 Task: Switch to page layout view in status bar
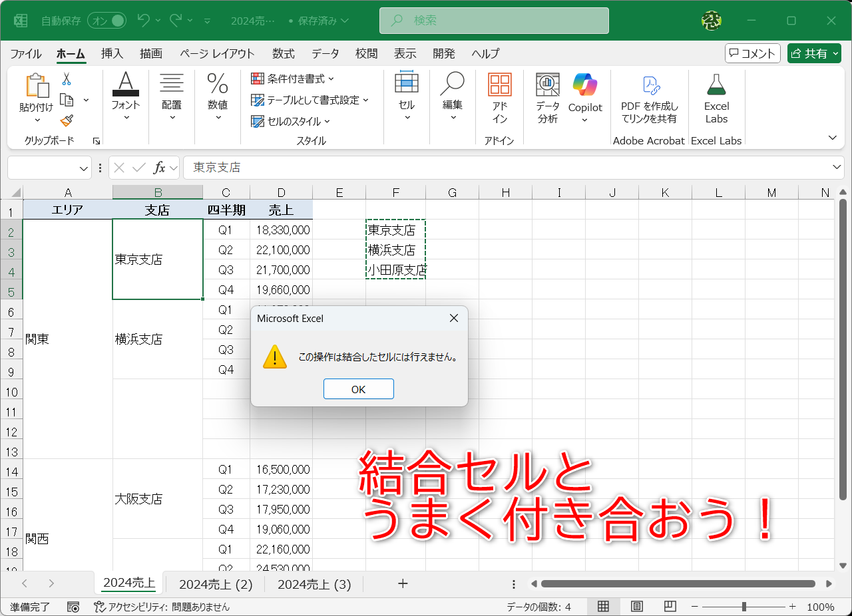click(636, 607)
